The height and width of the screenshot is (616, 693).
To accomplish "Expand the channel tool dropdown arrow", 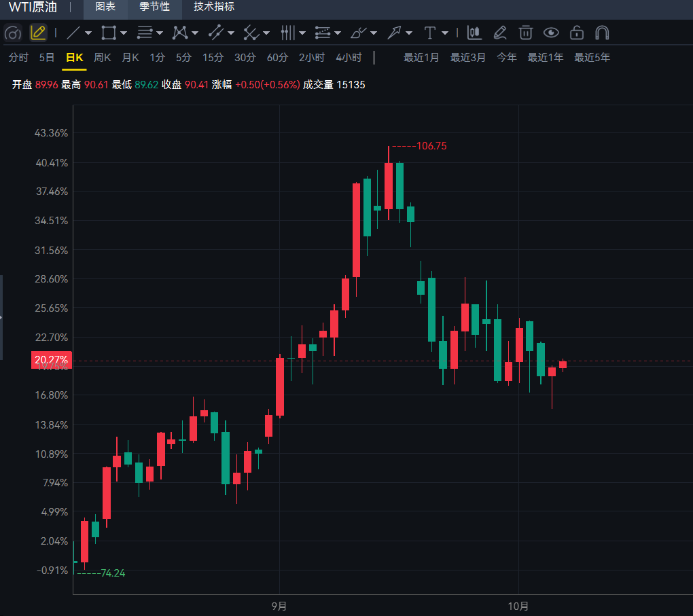I will (231, 33).
